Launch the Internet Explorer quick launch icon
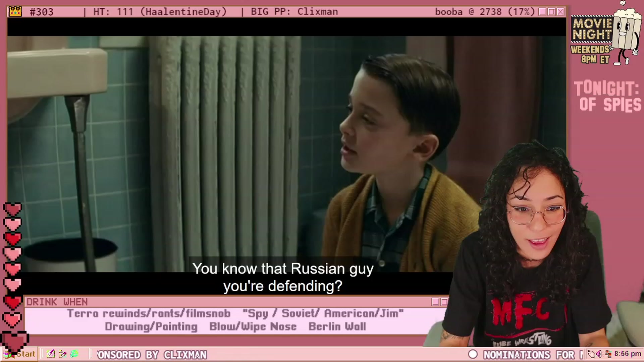The image size is (644, 362). point(74,354)
